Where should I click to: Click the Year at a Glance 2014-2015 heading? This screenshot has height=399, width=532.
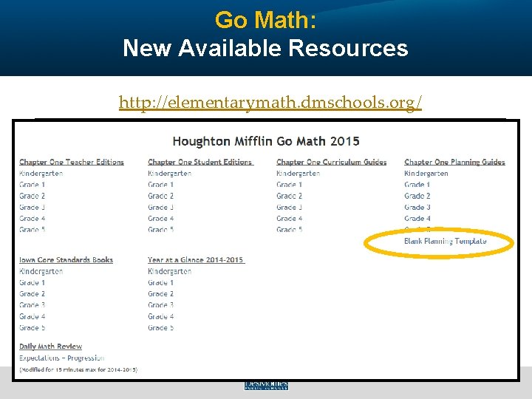(197, 260)
